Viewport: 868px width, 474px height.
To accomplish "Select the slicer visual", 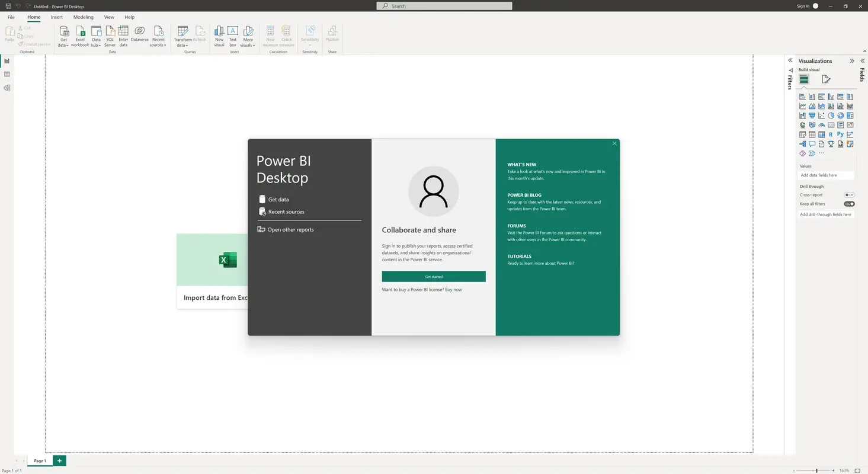I will coord(802,134).
